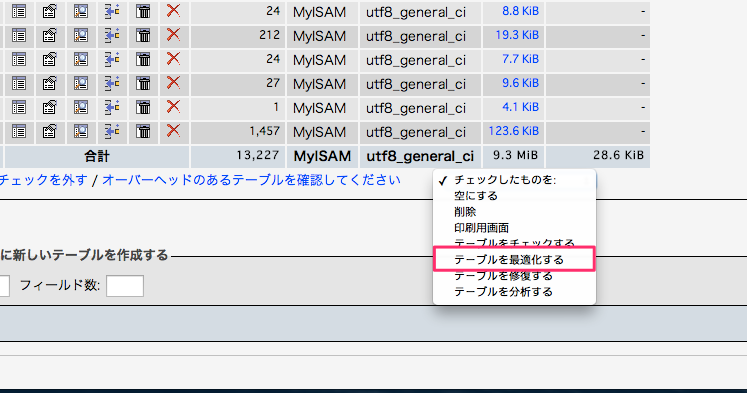Click the insert icon for the 123.6 KiB table

pos(112,131)
